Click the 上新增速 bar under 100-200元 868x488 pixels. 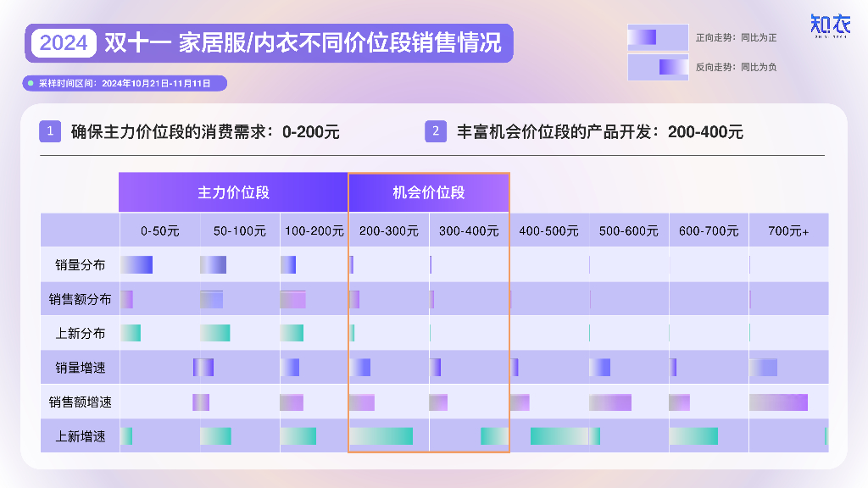pos(298,436)
